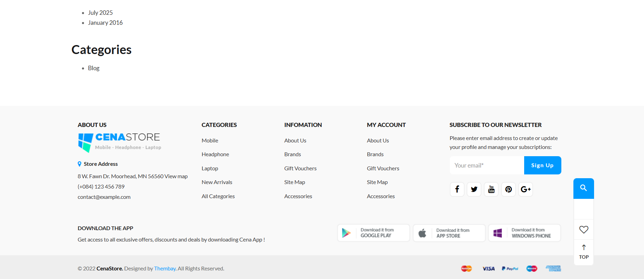644x279 pixels.
Task: Click the CenaStore logo
Action: (x=119, y=142)
